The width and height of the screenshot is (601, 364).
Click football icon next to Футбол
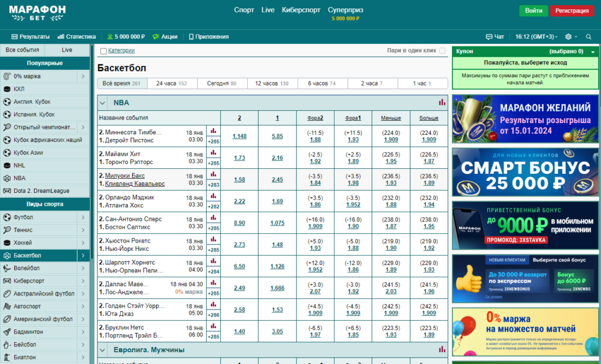7,217
